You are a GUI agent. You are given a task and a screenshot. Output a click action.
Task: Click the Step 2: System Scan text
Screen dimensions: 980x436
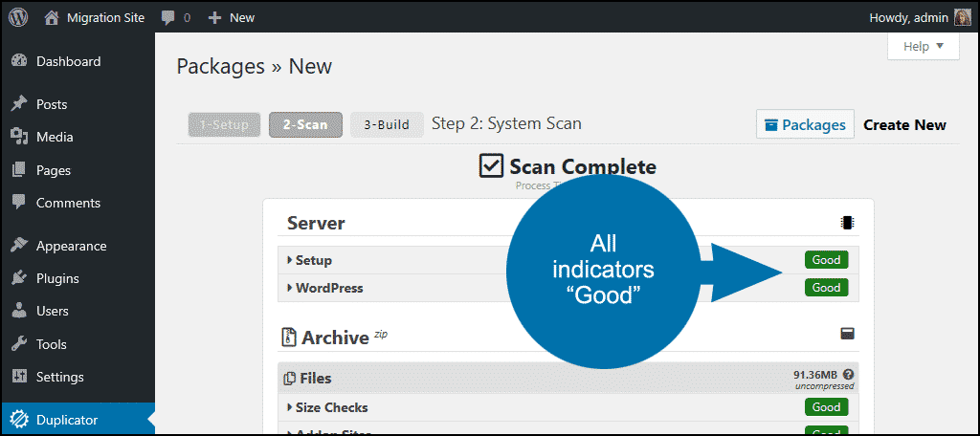[507, 123]
